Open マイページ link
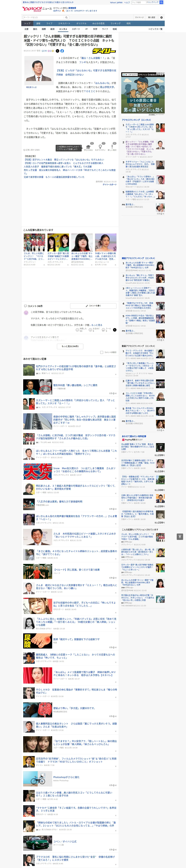The image size is (186, 868). click(139, 17)
